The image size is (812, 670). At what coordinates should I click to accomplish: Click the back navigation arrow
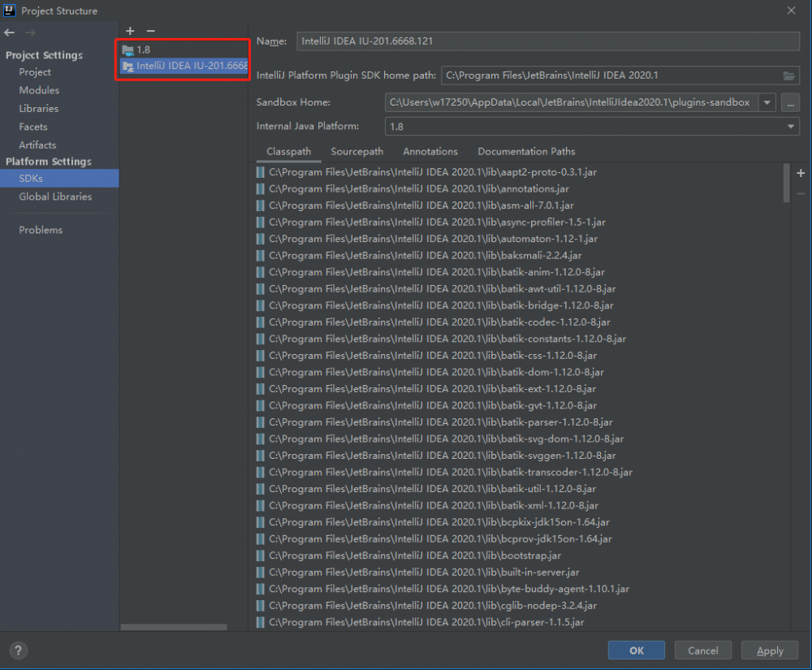(9, 32)
